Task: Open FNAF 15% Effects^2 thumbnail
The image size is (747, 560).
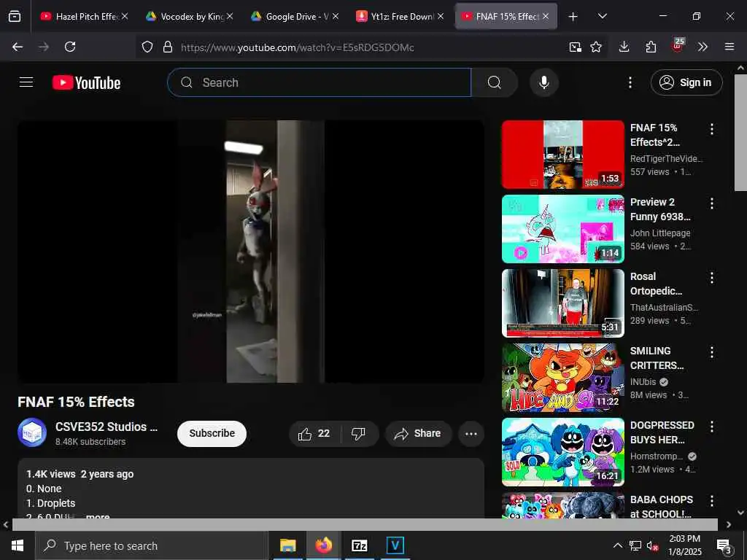Action: click(562, 155)
